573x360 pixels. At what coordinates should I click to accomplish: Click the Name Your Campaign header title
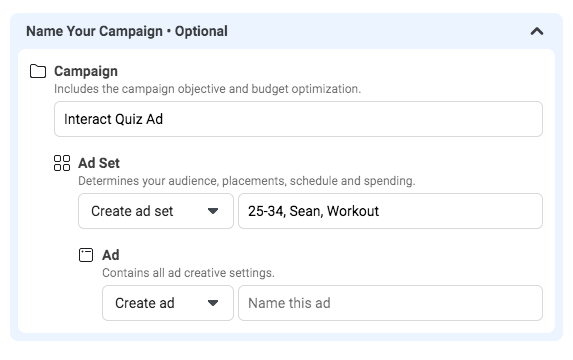(x=127, y=31)
